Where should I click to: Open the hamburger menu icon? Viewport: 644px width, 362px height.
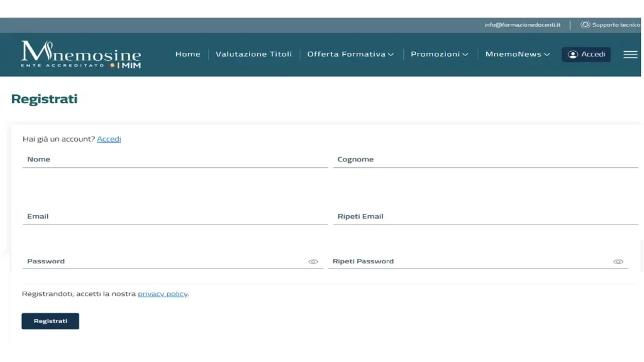[x=630, y=54]
